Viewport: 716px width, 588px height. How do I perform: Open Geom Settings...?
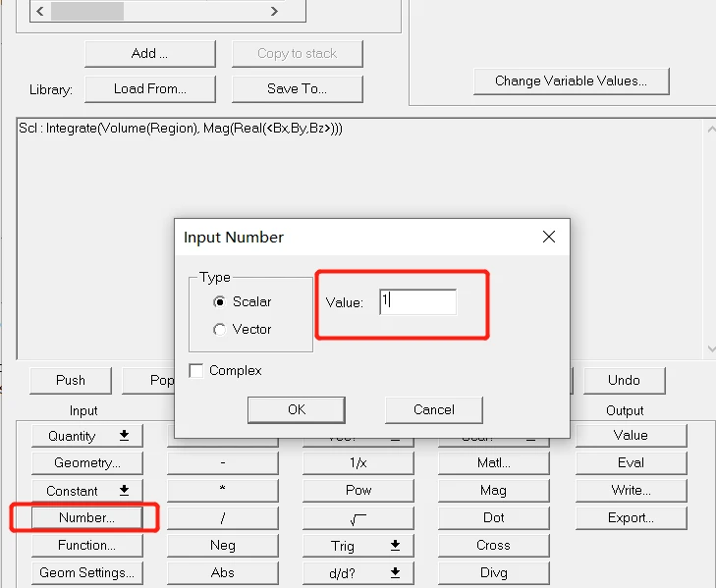87,572
